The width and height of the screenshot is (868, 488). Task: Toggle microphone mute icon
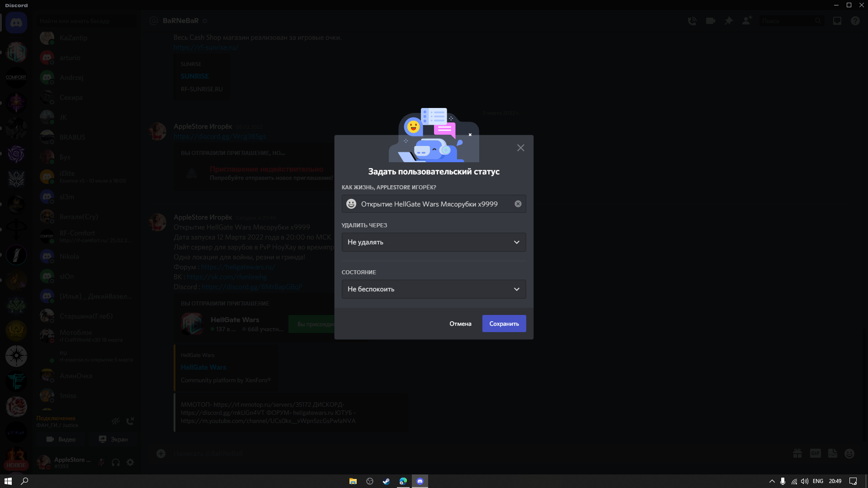point(101,462)
